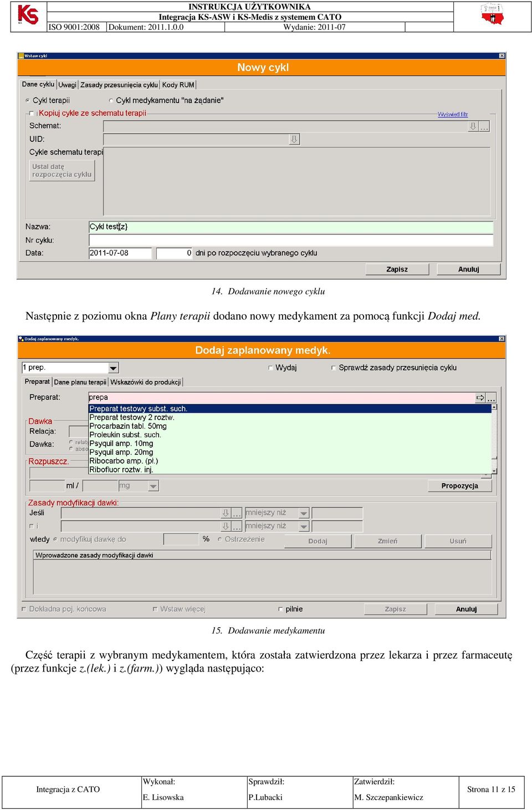Enable the pilnie checkbox
The height and width of the screenshot is (810, 532).
(280, 609)
